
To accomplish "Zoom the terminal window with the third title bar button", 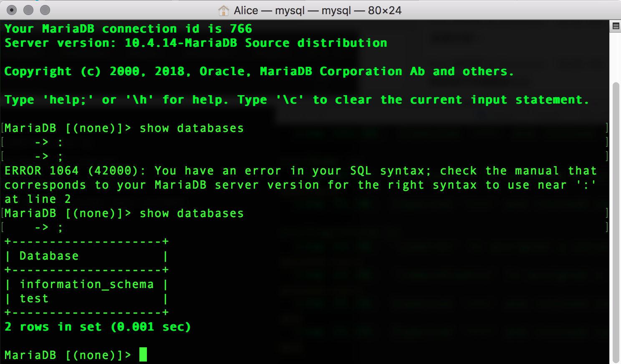I will tap(45, 10).
